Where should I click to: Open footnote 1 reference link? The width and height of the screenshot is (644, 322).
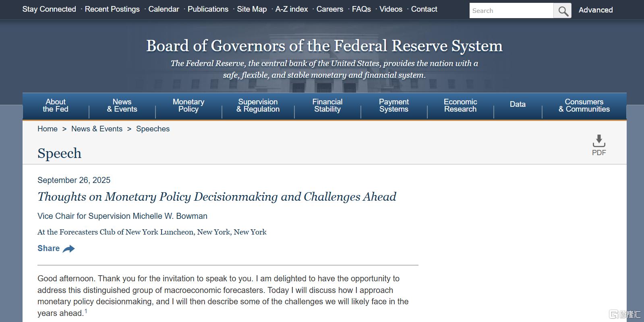pos(86,311)
